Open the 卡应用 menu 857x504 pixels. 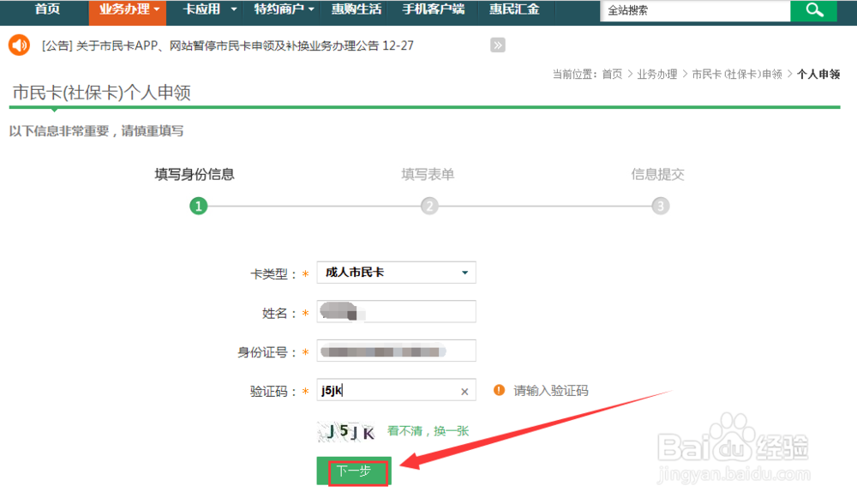tap(207, 9)
